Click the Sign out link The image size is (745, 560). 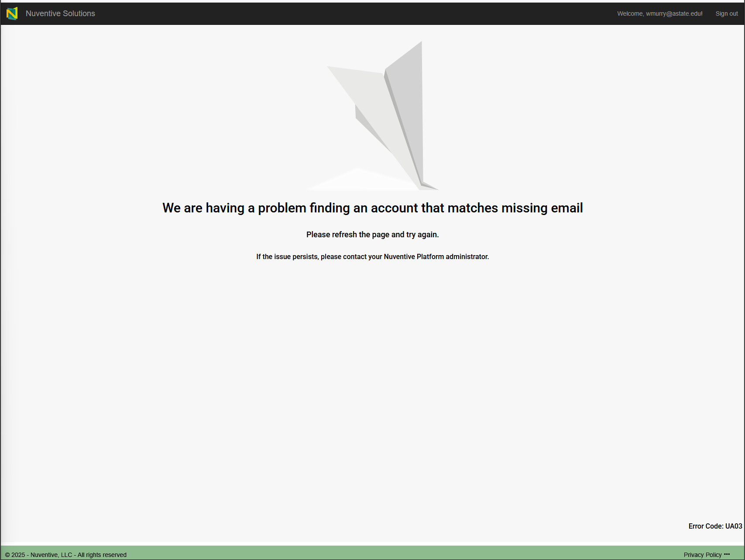[x=727, y=14]
